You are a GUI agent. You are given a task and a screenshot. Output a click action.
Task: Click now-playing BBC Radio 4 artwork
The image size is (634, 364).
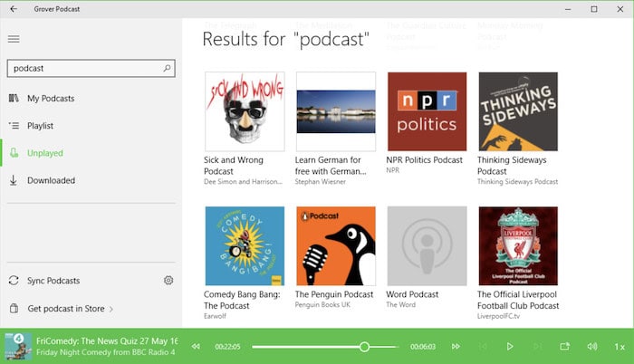pyautogui.click(x=18, y=347)
